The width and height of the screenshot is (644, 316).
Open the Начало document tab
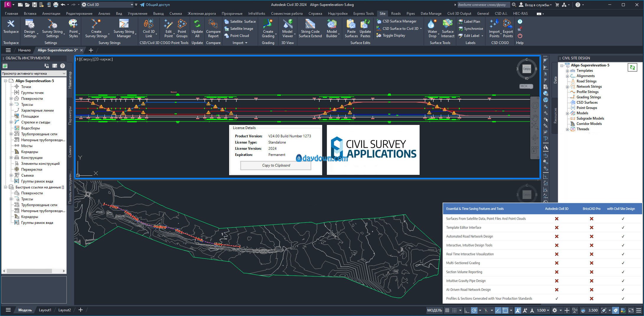24,50
